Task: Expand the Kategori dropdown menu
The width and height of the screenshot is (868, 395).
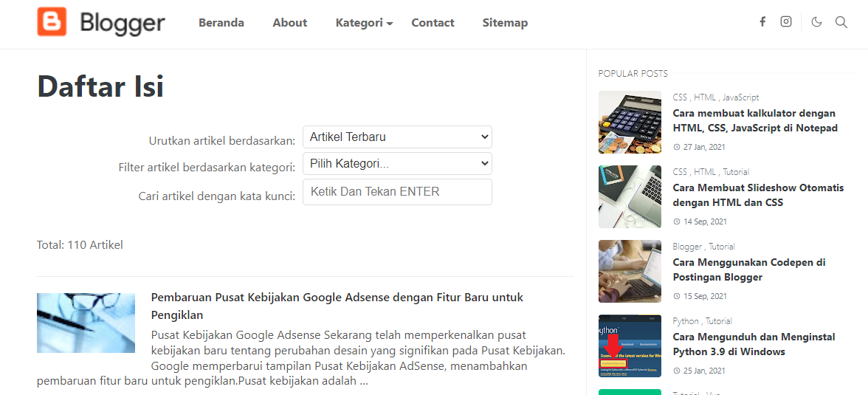Action: 365,23
